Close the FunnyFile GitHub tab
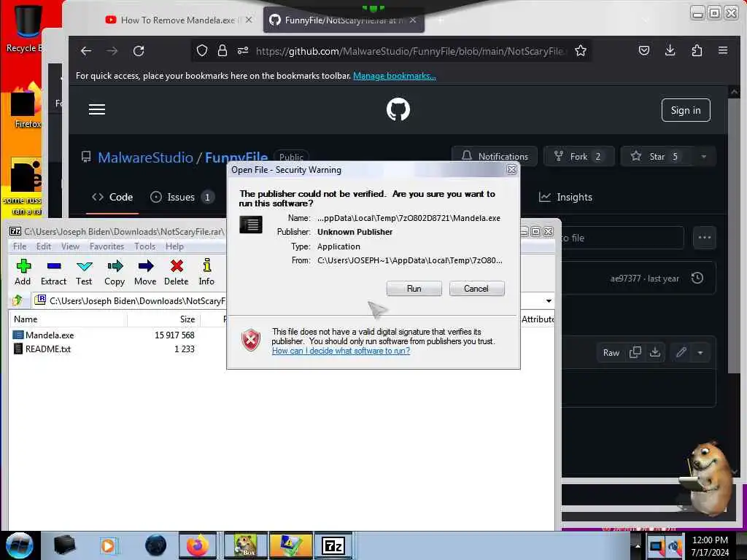This screenshot has height=560, width=747. [413, 20]
